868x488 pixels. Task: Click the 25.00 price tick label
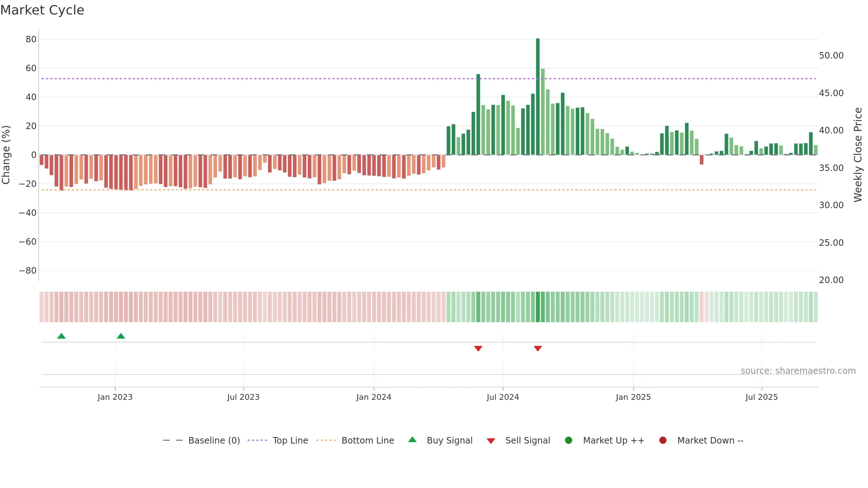click(x=831, y=243)
